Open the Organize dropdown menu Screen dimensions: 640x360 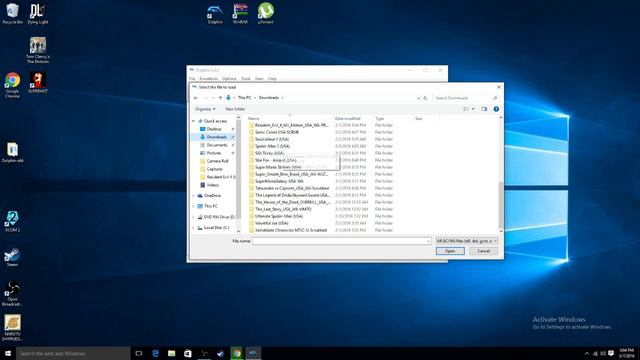tap(205, 109)
